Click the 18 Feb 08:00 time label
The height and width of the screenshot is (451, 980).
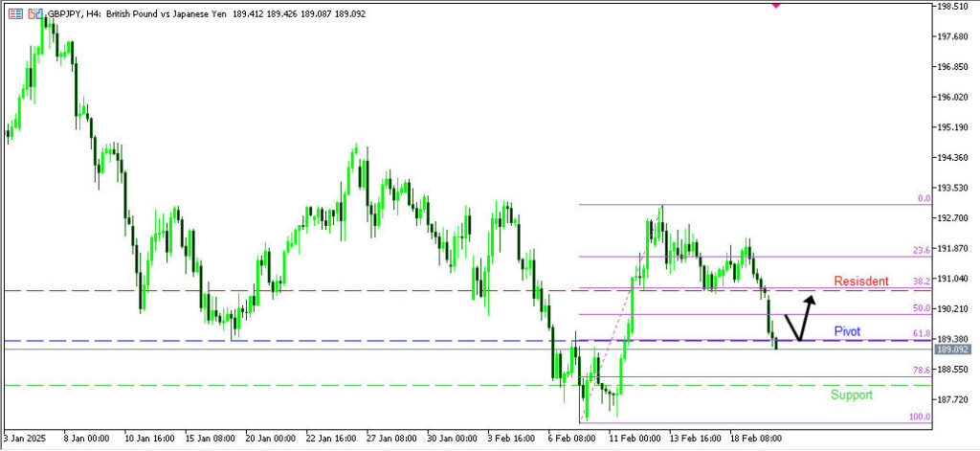755,440
